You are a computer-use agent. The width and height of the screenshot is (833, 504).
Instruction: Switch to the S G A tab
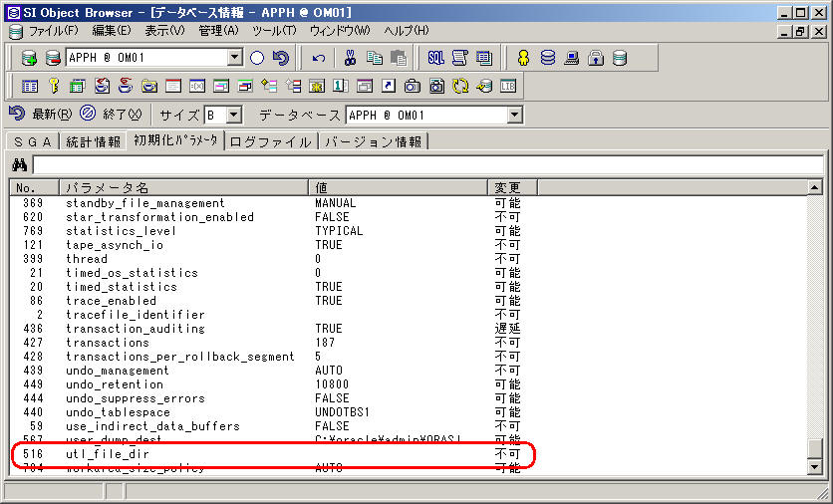click(x=32, y=141)
